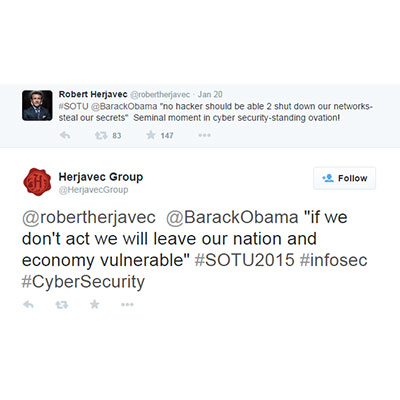Open Robert Herjavec's profile photo

[37, 105]
